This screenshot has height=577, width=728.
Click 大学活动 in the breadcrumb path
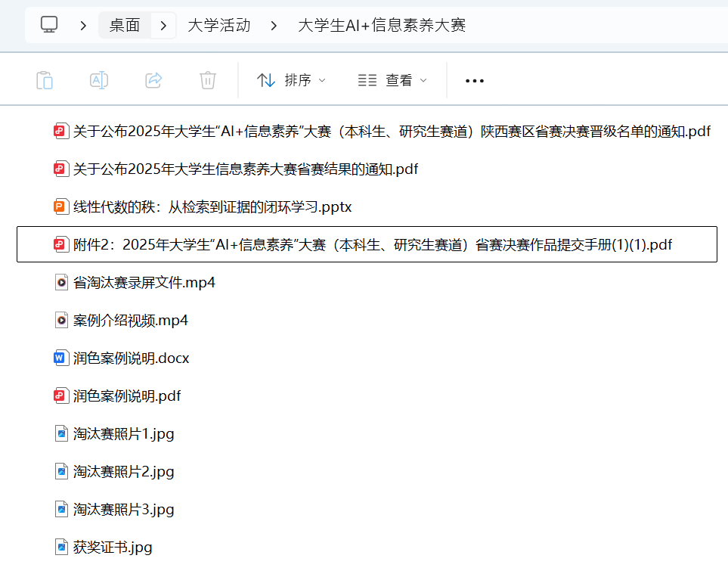pyautogui.click(x=218, y=24)
